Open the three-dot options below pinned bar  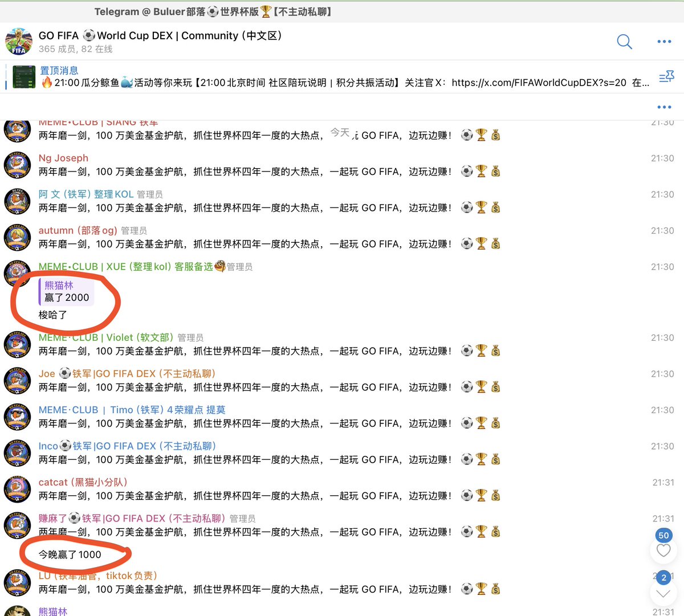pos(664,107)
